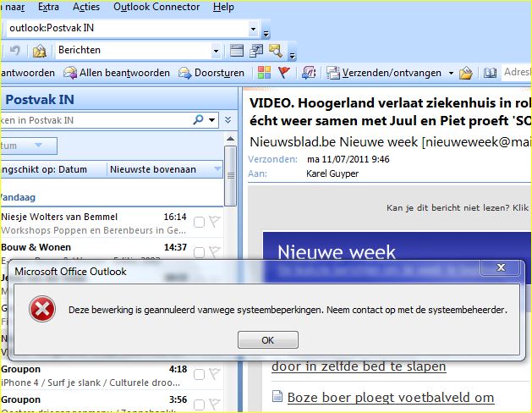The width and height of the screenshot is (532, 413).
Task: Open the Extra menu
Action: (x=48, y=7)
